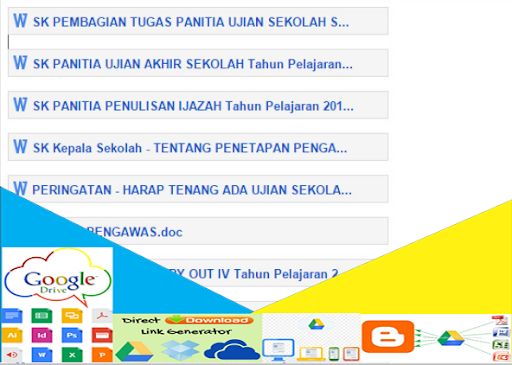This screenshot has width=512, height=365.
Task: Click the orange PowerPoint P file icon
Action: (102, 355)
